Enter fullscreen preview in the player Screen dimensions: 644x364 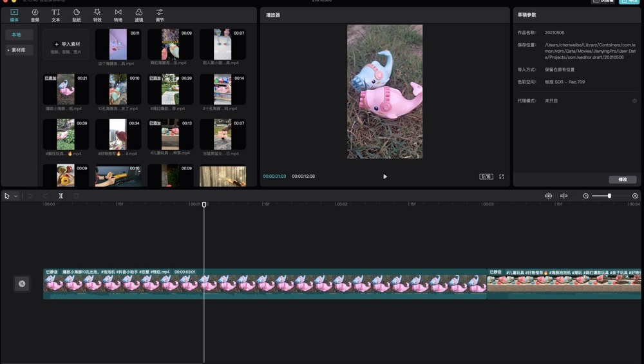502,177
